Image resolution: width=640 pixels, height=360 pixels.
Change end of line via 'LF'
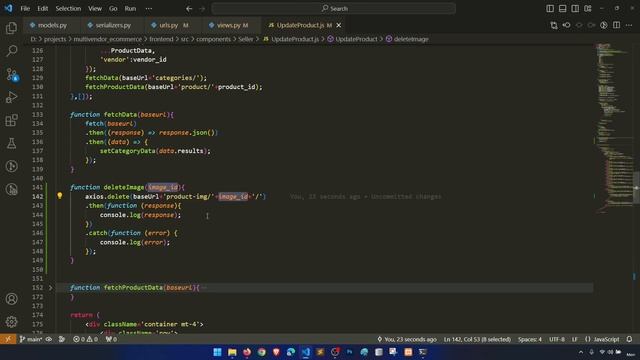tap(575, 339)
